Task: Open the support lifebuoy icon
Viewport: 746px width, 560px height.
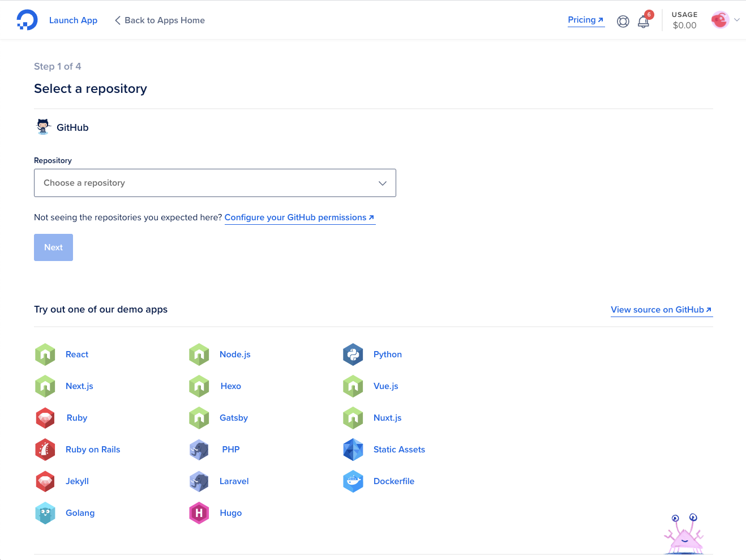Action: pos(623,22)
